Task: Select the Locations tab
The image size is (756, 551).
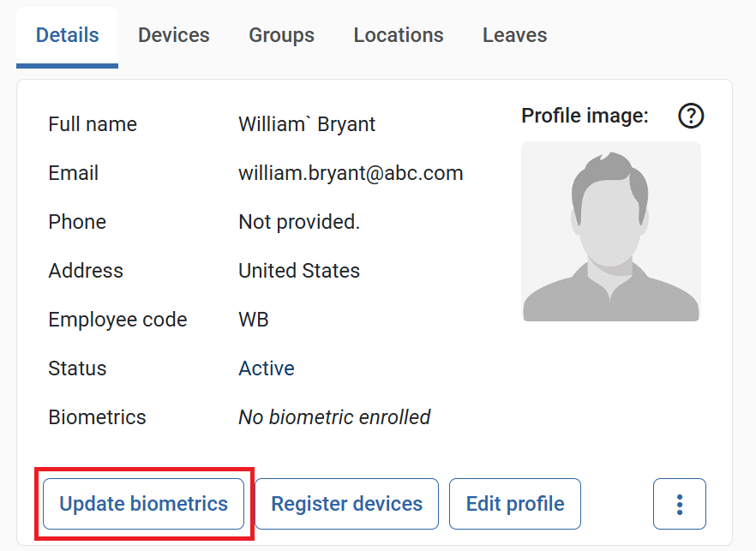Action: click(x=398, y=34)
